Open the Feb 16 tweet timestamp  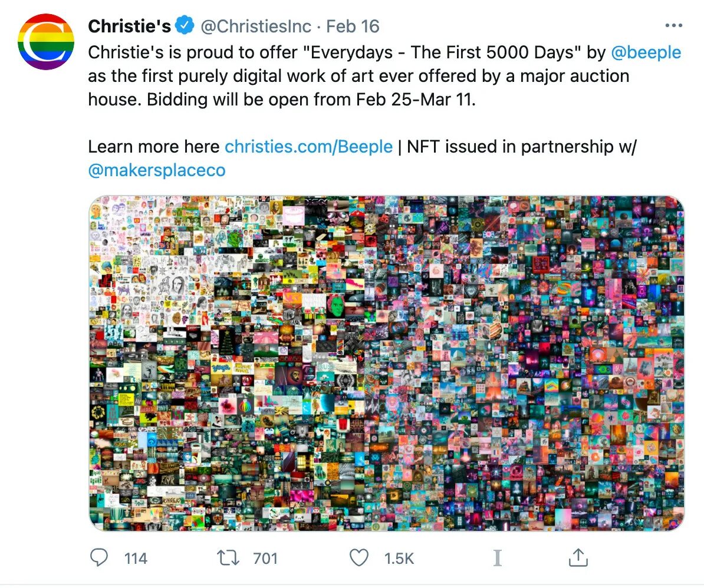353,27
